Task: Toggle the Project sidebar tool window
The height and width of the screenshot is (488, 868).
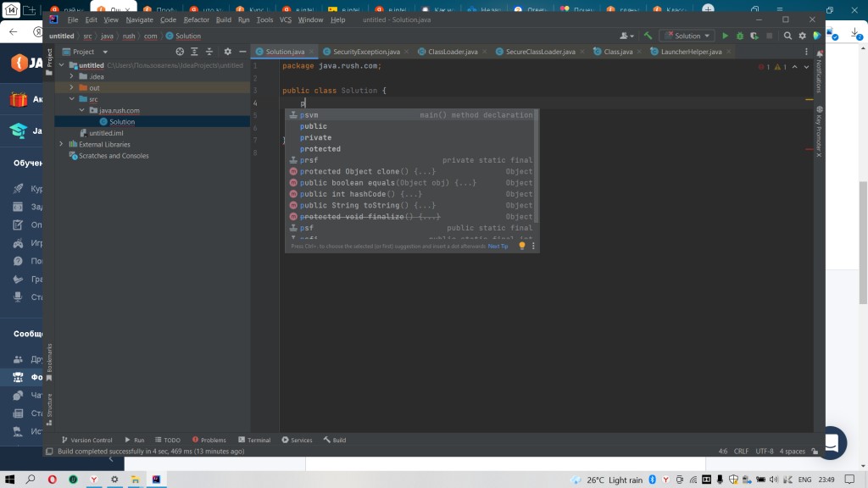Action: [x=49, y=57]
